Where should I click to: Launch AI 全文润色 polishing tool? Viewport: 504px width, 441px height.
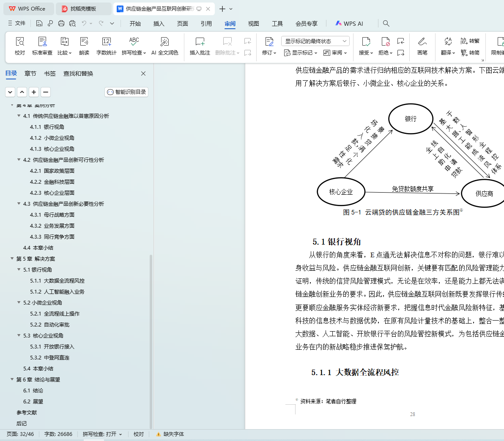click(164, 46)
